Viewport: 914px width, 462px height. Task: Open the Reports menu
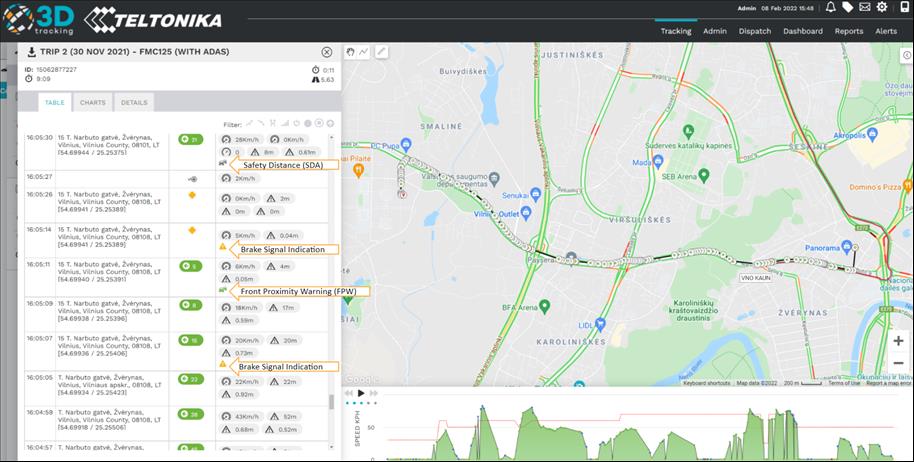coord(848,31)
